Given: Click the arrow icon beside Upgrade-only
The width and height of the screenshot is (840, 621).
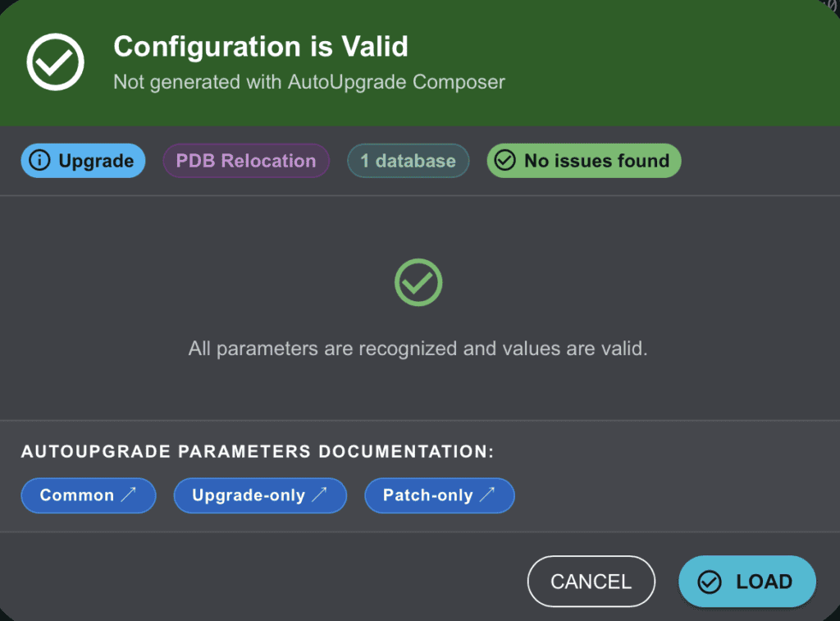Looking at the screenshot, I should click(x=319, y=495).
